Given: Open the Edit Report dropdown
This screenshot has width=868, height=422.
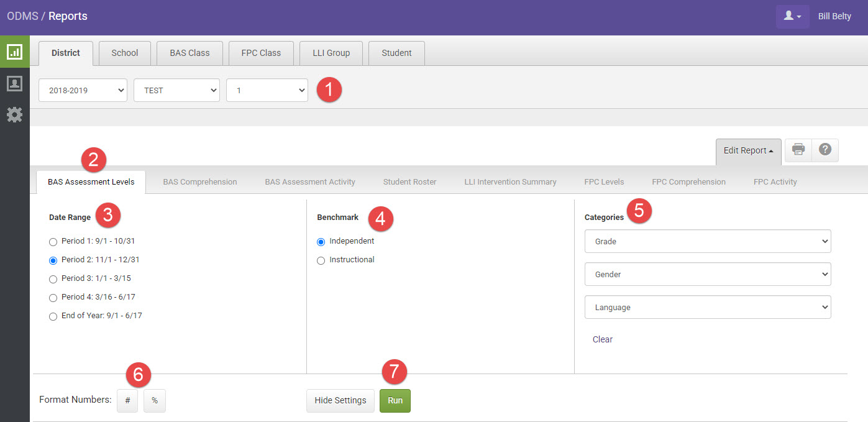Looking at the screenshot, I should [x=748, y=150].
